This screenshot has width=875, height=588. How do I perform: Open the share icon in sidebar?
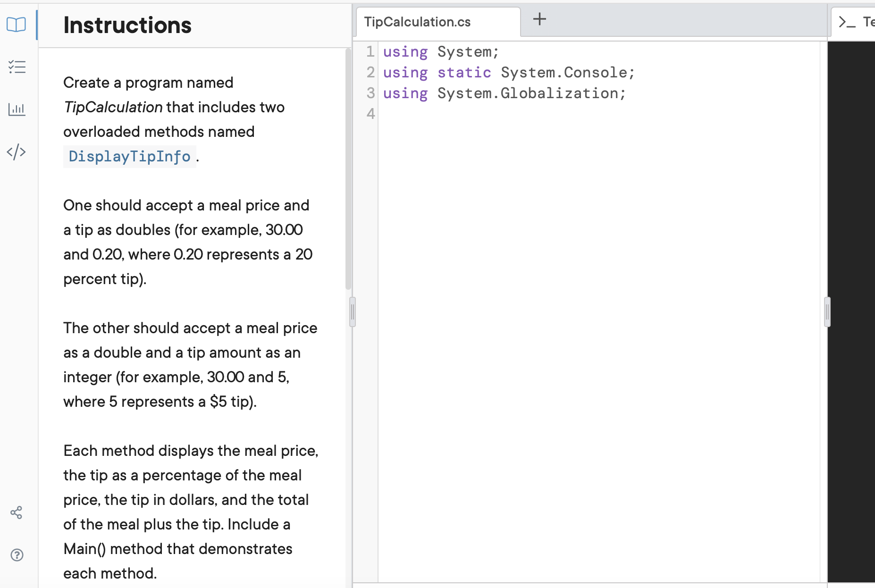[17, 512]
